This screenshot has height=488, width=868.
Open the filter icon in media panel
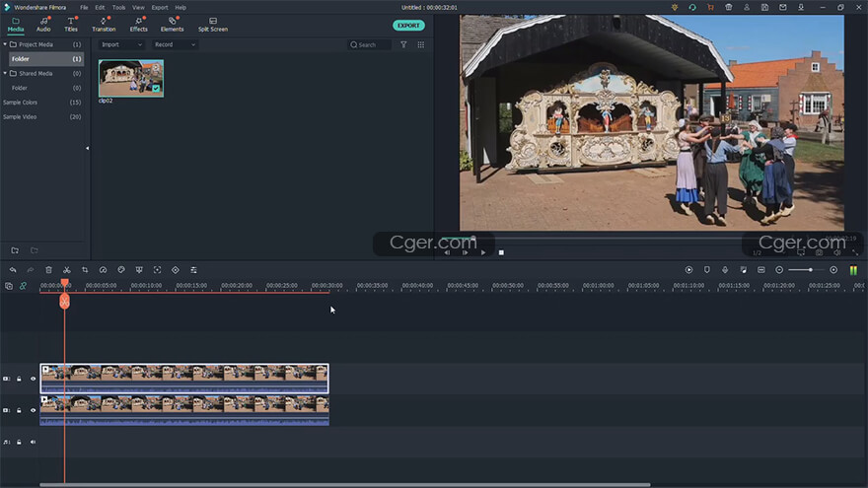click(403, 44)
